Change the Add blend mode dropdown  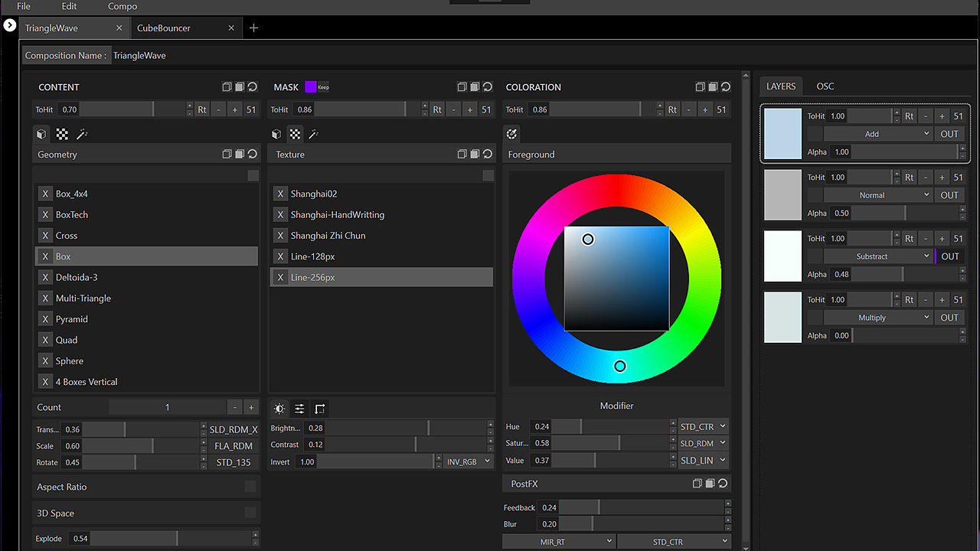pyautogui.click(x=878, y=134)
